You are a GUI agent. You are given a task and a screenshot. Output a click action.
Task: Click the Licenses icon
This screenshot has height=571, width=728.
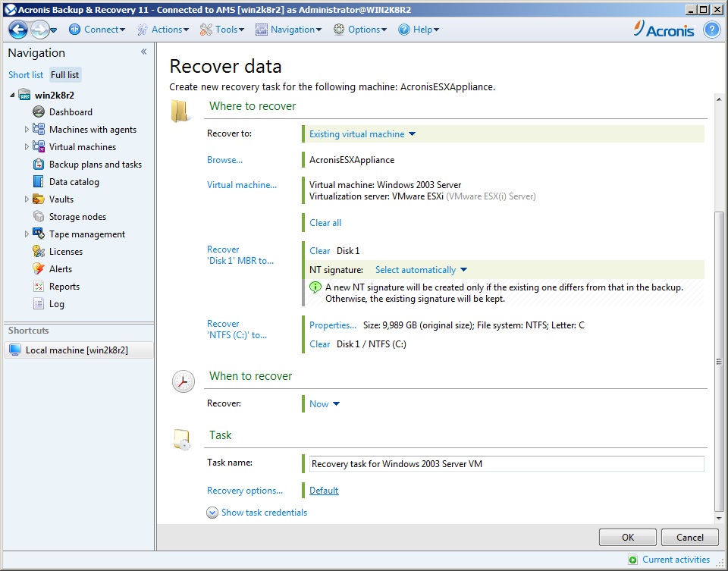pyautogui.click(x=39, y=251)
